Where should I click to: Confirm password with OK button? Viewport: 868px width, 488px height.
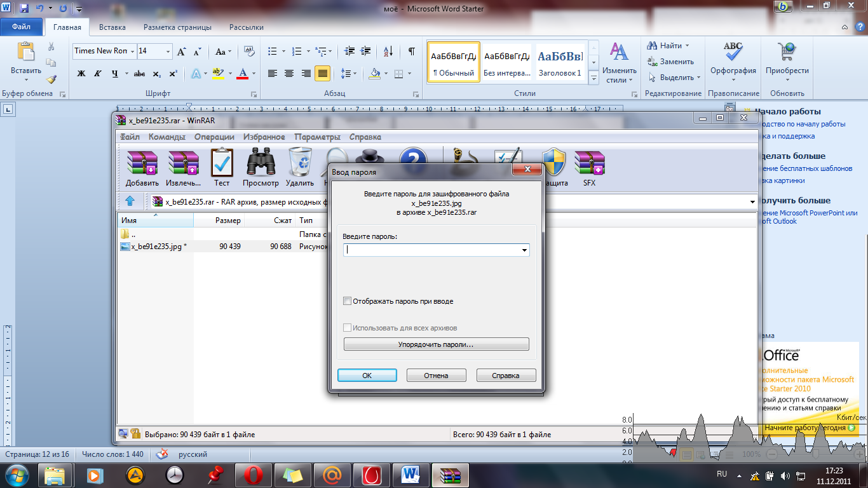pyautogui.click(x=367, y=376)
